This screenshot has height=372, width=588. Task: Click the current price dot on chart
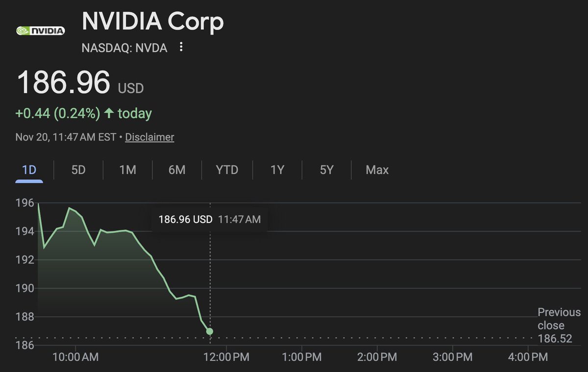pyautogui.click(x=210, y=331)
